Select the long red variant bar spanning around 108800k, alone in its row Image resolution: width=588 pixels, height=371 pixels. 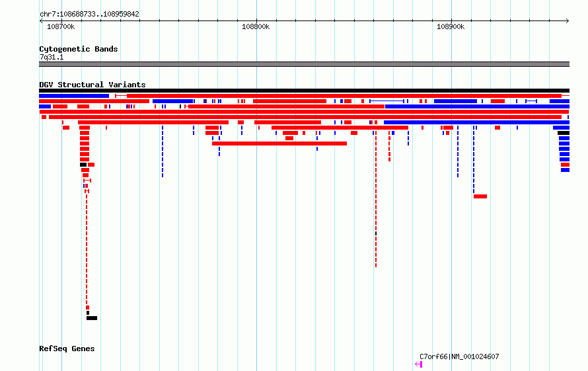279,144
